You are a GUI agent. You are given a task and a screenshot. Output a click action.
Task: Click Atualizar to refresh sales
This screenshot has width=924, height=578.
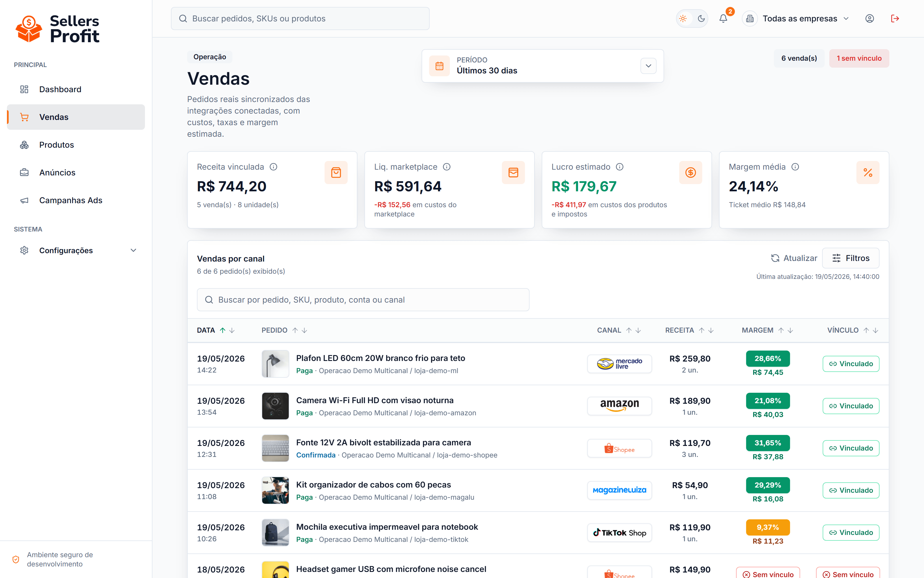click(794, 258)
